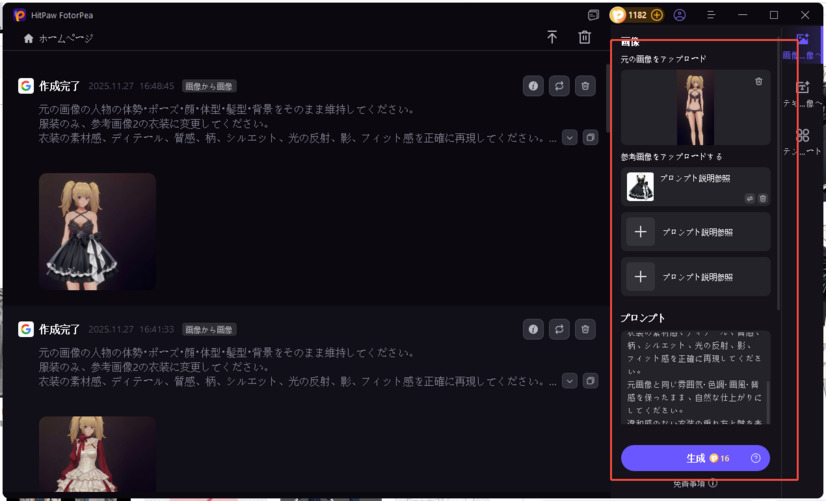Click the prompt text area scrollbar
The width and height of the screenshot is (826, 501).
tap(768, 402)
